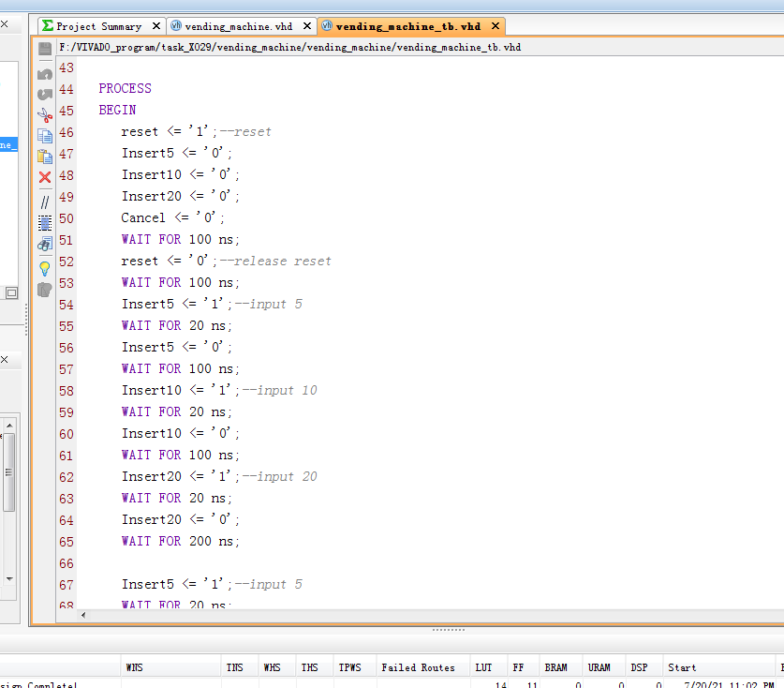Image resolution: width=784 pixels, height=688 pixels.
Task: Paste using the clipboard icon
Action: pos(44,157)
